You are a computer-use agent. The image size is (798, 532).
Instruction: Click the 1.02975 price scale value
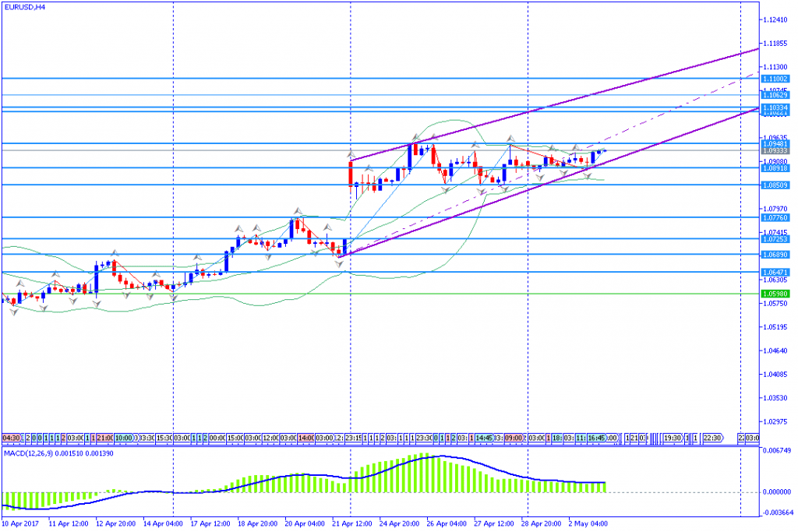point(775,421)
